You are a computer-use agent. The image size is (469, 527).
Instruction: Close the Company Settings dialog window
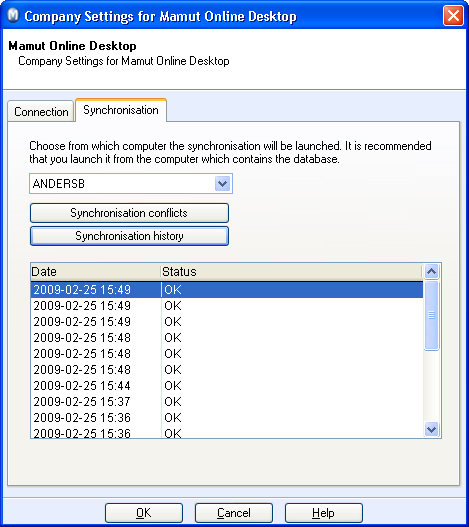(x=453, y=15)
